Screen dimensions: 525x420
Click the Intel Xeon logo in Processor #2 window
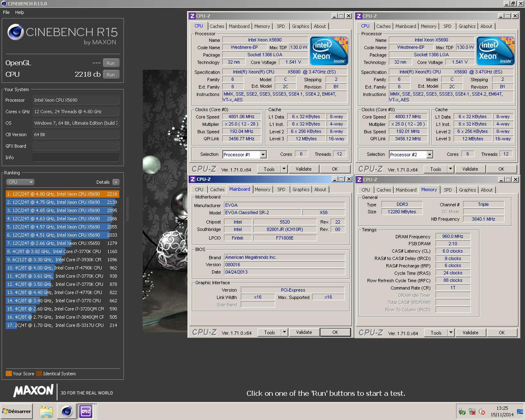click(x=496, y=50)
